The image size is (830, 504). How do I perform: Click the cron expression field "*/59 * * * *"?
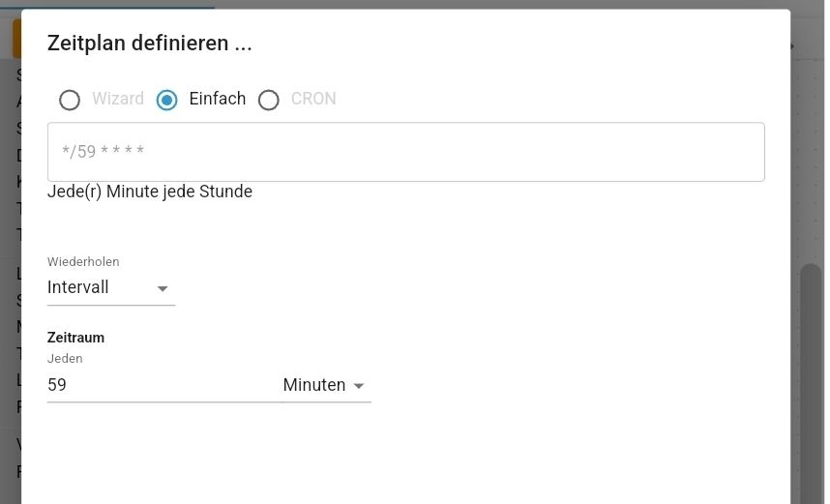pyautogui.click(x=405, y=152)
